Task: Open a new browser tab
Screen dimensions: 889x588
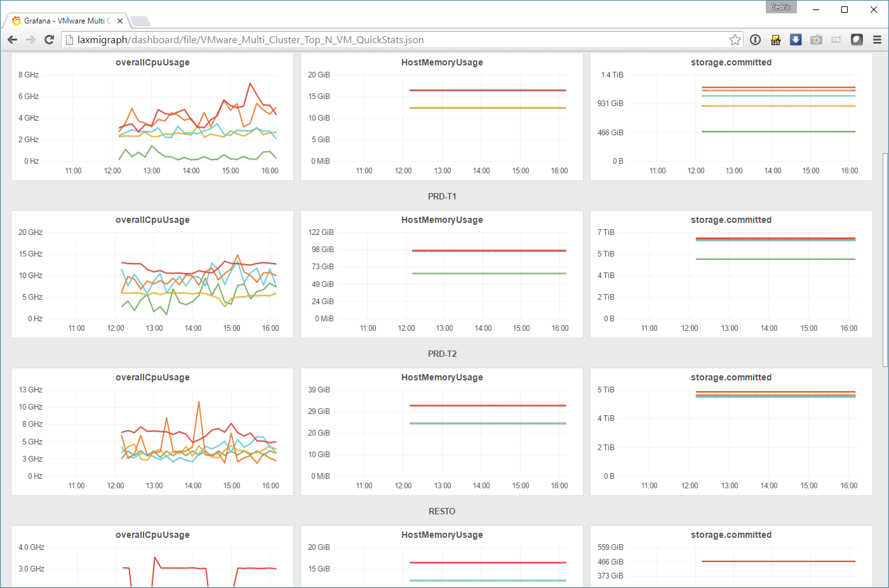Action: point(140,22)
